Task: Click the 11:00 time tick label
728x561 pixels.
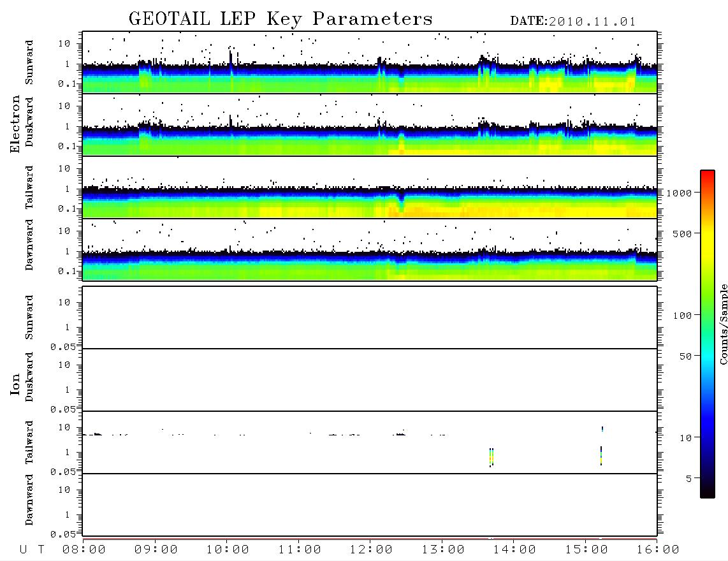Action: pos(300,550)
